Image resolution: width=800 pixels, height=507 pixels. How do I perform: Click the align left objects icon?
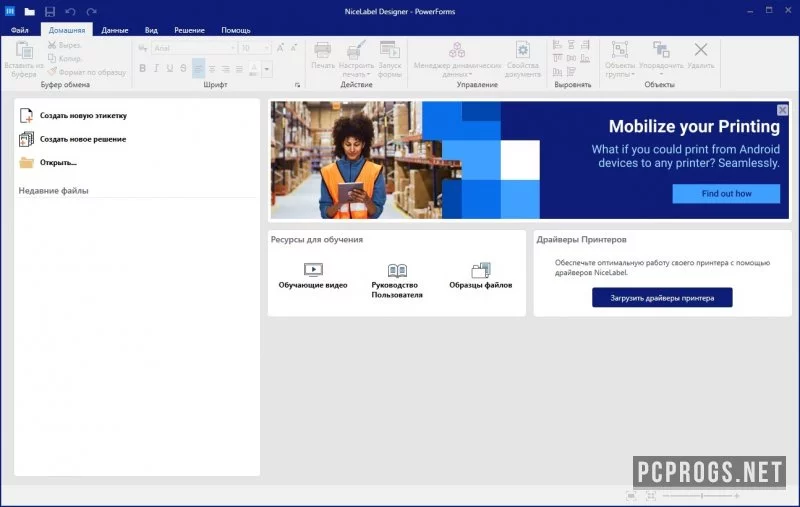(557, 45)
